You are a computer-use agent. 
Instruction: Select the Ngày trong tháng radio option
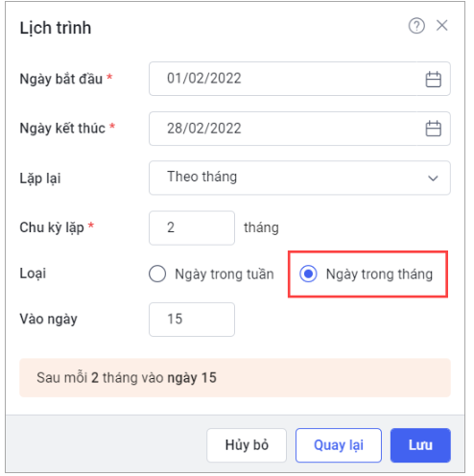[308, 274]
